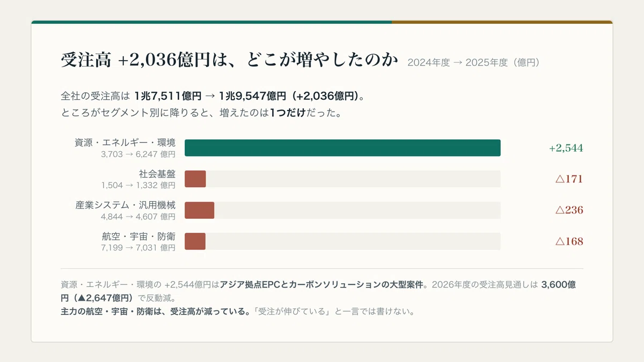The height and width of the screenshot is (362, 644).
Task: Click the 航空・宇宙・防衛 segment label
Action: (138, 236)
